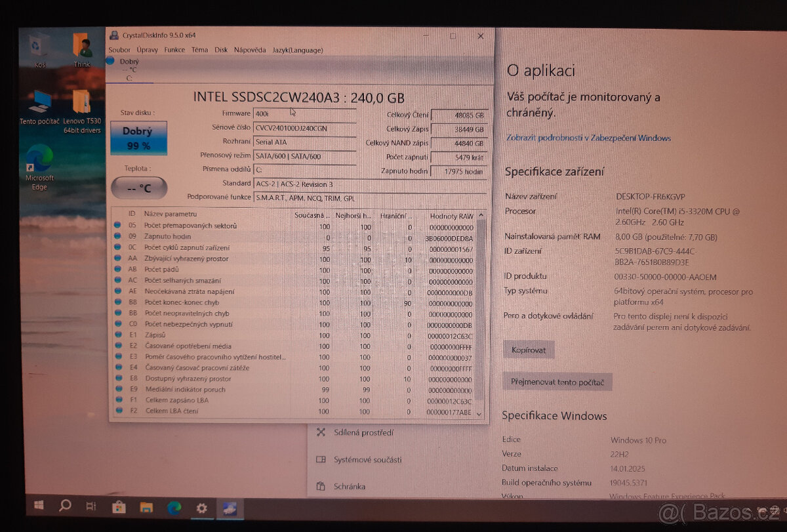The height and width of the screenshot is (532, 787).
Task: Click the Schránka icon in Settings
Action: coord(321,486)
